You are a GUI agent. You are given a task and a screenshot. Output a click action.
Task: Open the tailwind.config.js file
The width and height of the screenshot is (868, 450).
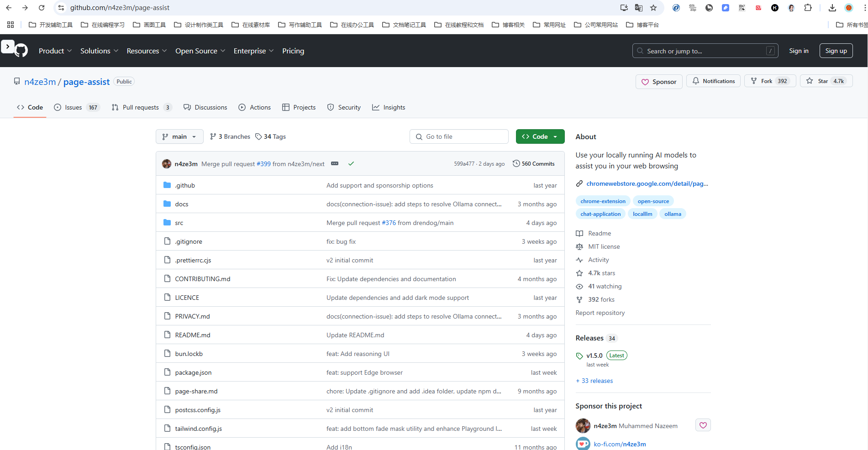point(198,429)
